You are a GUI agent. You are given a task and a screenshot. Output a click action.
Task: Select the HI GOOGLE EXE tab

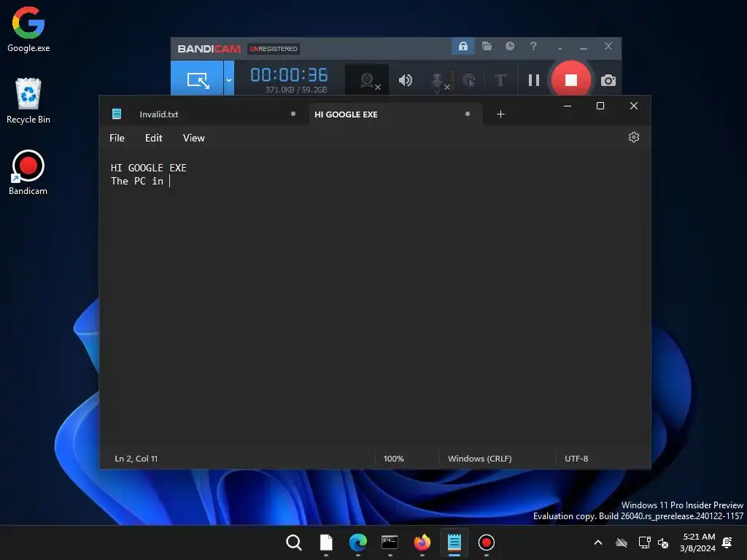(346, 114)
